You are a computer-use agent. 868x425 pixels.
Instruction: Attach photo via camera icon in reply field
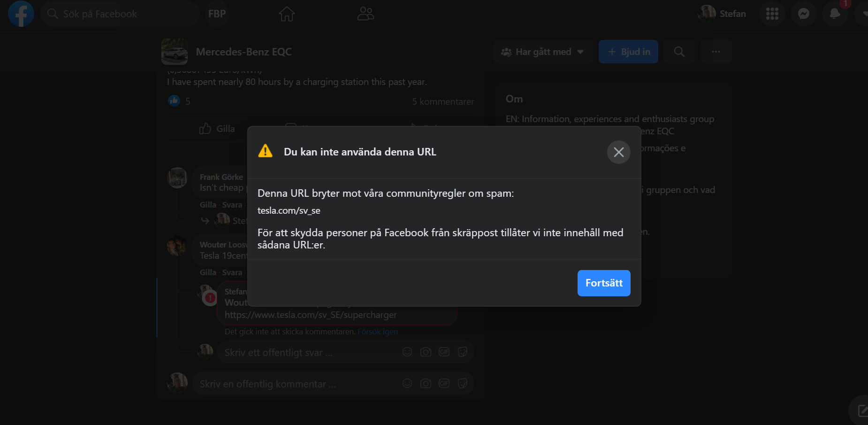(426, 352)
